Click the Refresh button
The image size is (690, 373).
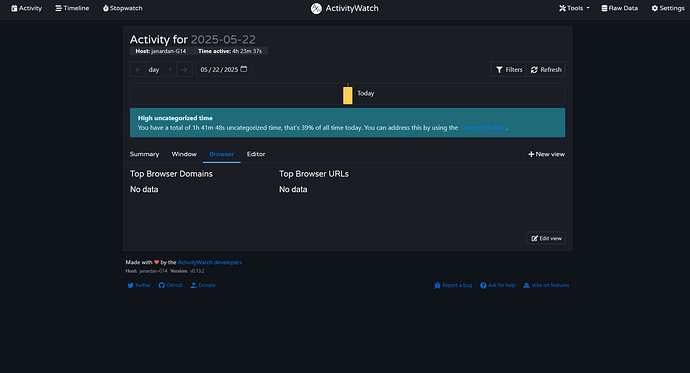[x=546, y=69]
